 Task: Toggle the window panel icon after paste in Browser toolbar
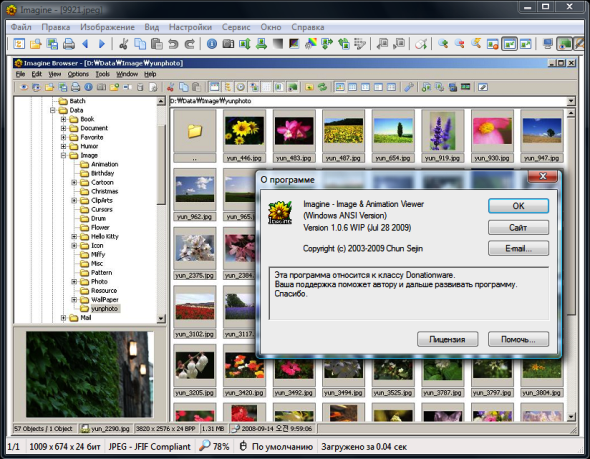coord(214,87)
